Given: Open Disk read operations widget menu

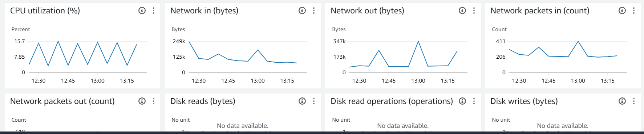Looking at the screenshot, I should coord(474,101).
